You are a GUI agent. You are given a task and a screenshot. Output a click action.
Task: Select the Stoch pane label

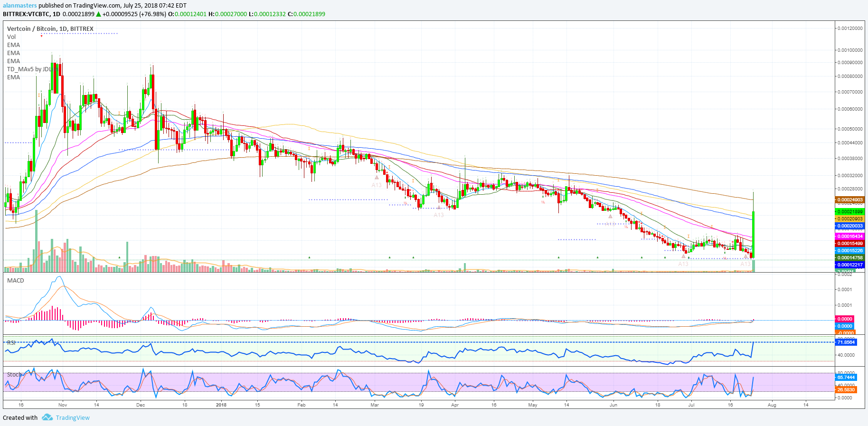[14, 375]
